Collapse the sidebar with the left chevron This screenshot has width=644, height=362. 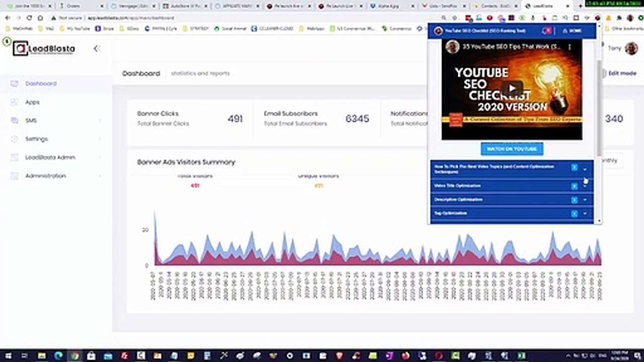[x=97, y=48]
